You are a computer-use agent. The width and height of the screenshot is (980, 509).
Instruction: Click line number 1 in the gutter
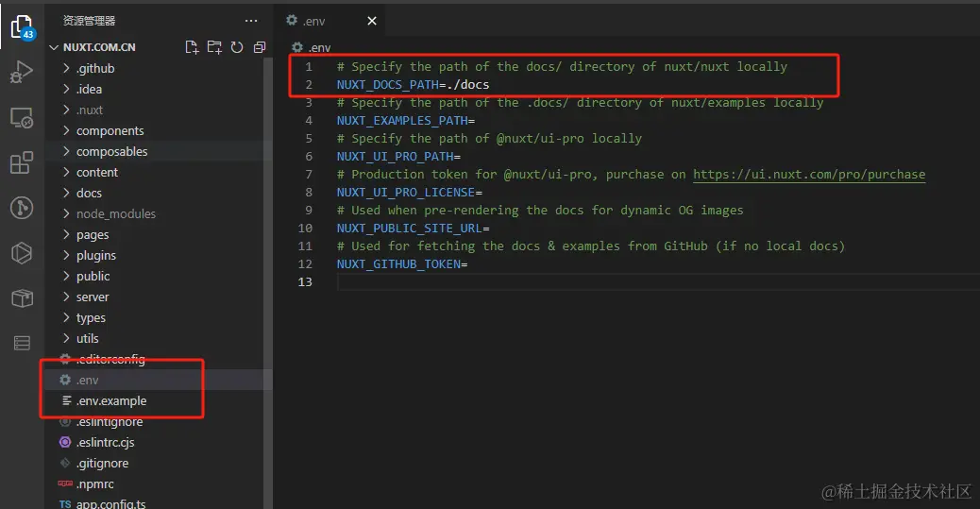308,66
